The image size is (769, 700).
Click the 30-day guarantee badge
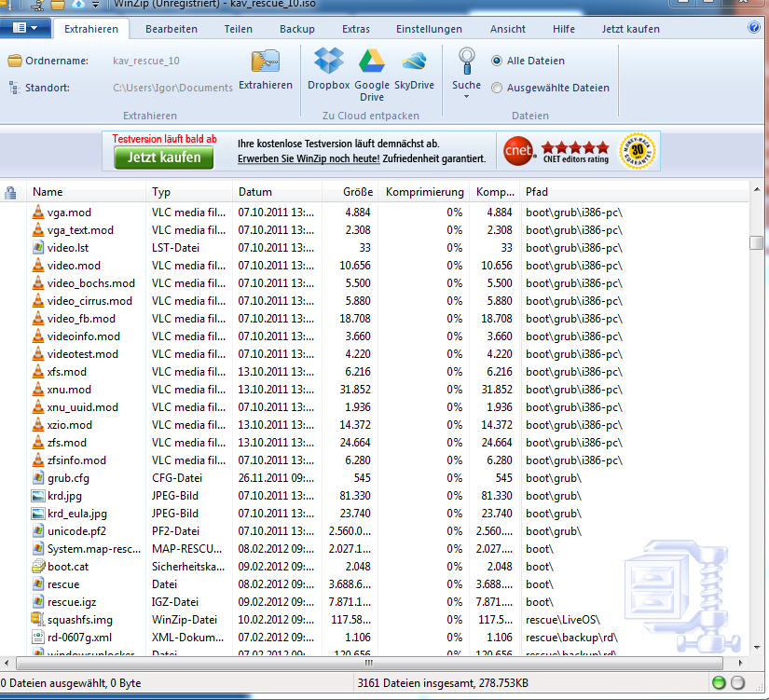coord(638,151)
